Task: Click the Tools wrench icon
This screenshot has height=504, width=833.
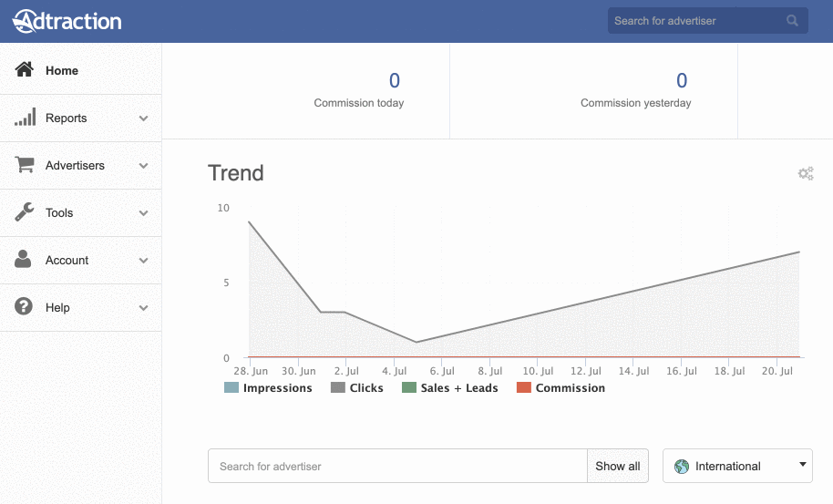Action: tap(24, 212)
